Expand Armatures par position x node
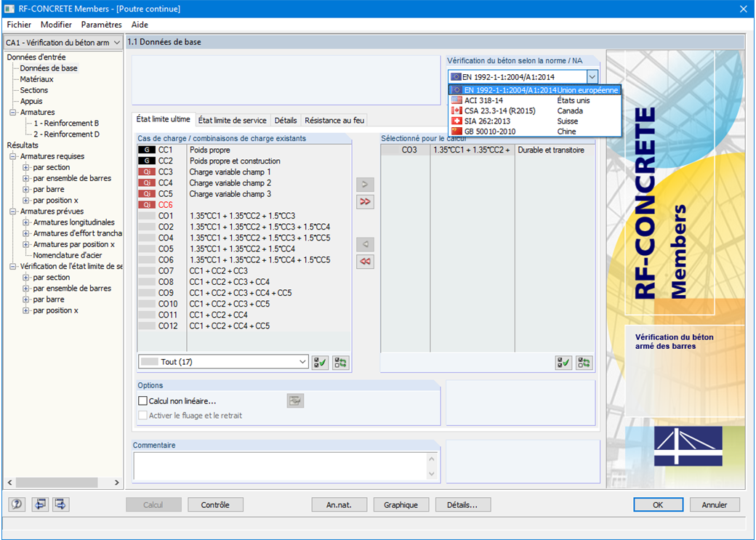Image resolution: width=756 pixels, height=540 pixels. [25, 244]
